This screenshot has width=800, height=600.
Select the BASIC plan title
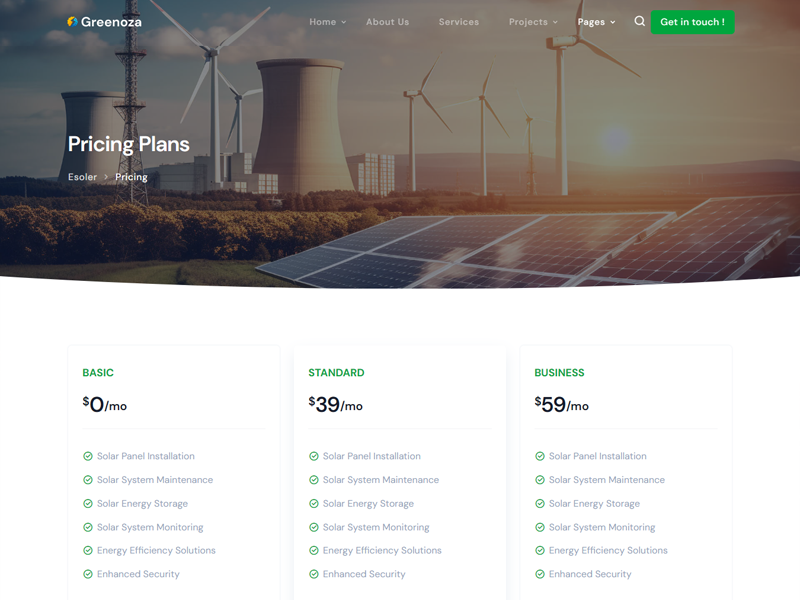tap(98, 372)
